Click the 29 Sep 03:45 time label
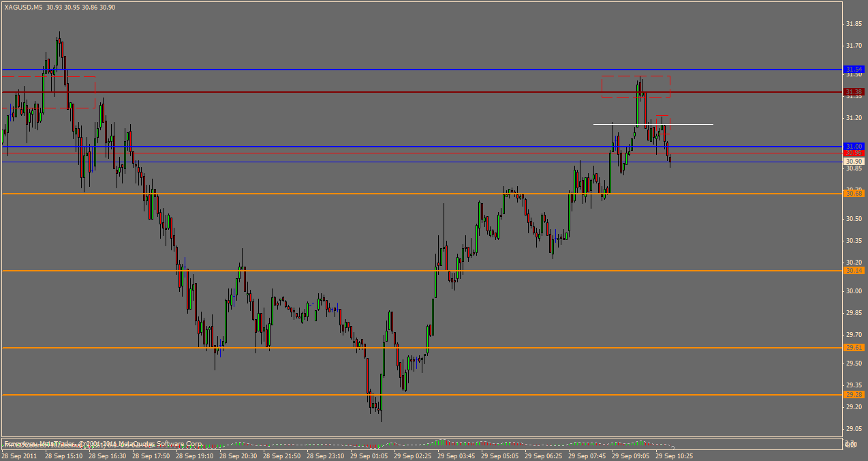This screenshot has width=868, height=461. click(x=456, y=455)
